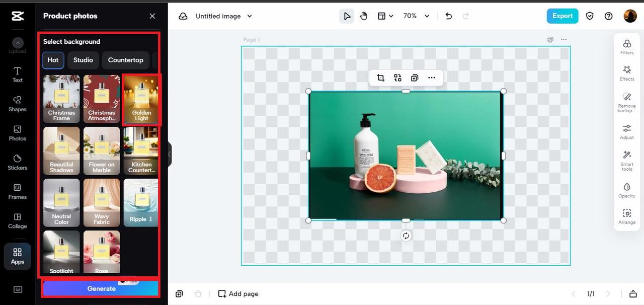Undo the last action
This screenshot has height=305, width=644.
[449, 16]
